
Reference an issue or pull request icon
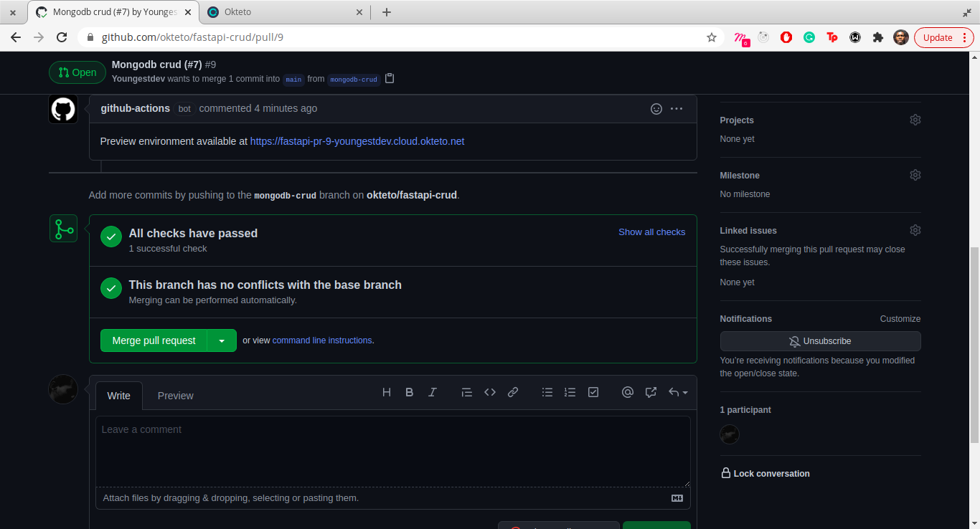tap(651, 392)
